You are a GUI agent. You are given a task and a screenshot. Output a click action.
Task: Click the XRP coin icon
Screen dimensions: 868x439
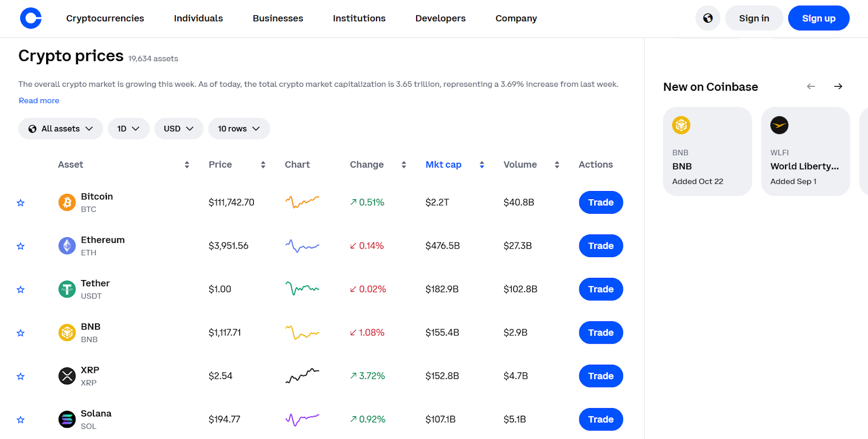pos(67,376)
